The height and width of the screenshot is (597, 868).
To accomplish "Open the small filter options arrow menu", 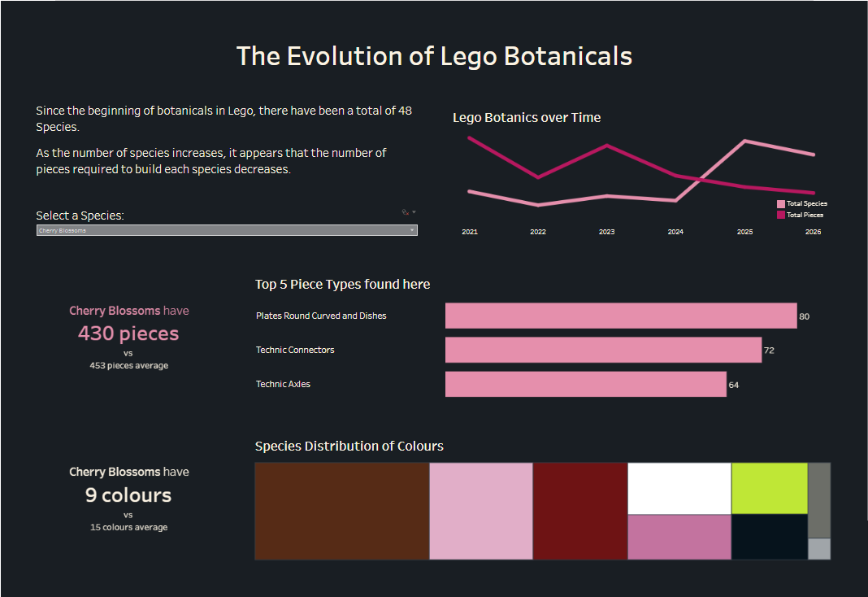I will [x=414, y=212].
